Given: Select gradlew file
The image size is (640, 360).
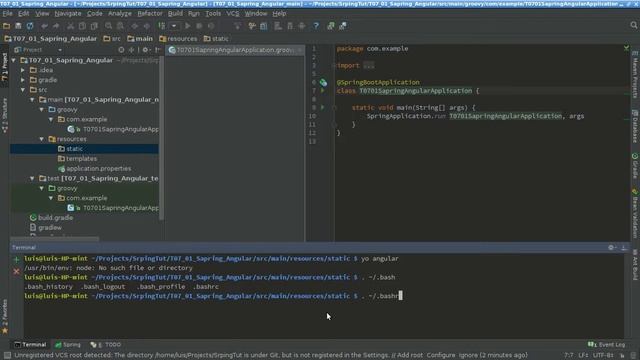Looking at the screenshot, I should (x=46, y=227).
